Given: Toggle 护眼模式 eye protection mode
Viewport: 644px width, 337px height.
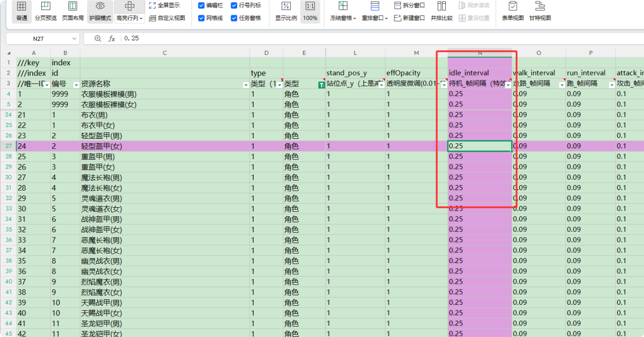Looking at the screenshot, I should 100,12.
